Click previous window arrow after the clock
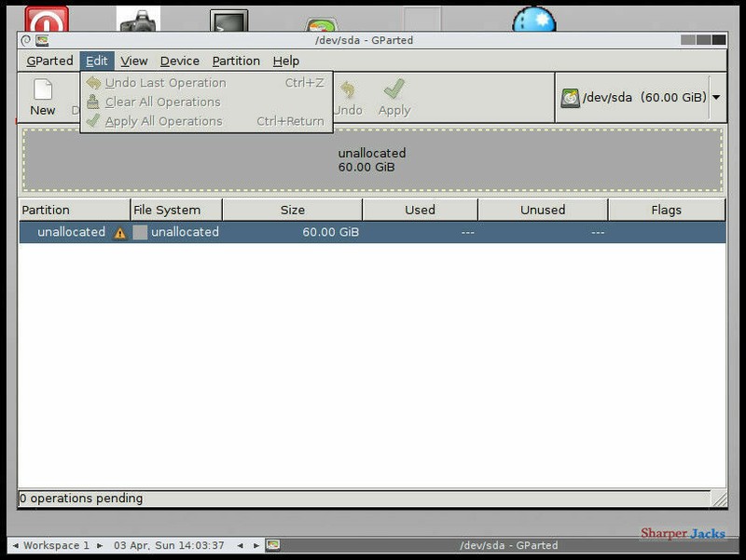 pos(241,545)
